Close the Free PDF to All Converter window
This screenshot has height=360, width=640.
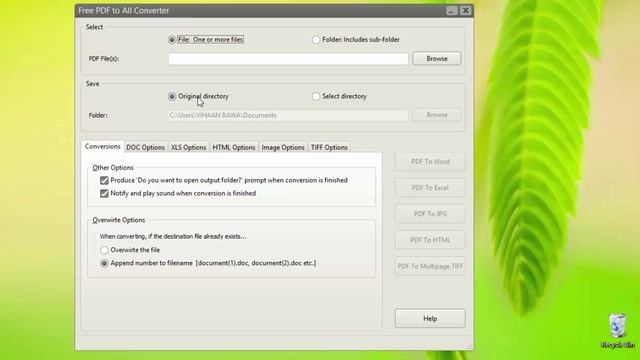pyautogui.click(x=465, y=11)
